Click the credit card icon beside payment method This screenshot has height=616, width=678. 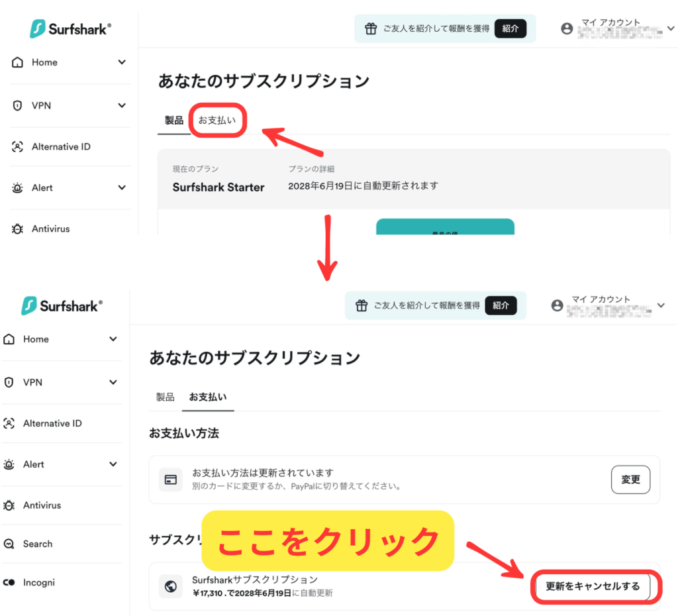click(x=170, y=480)
